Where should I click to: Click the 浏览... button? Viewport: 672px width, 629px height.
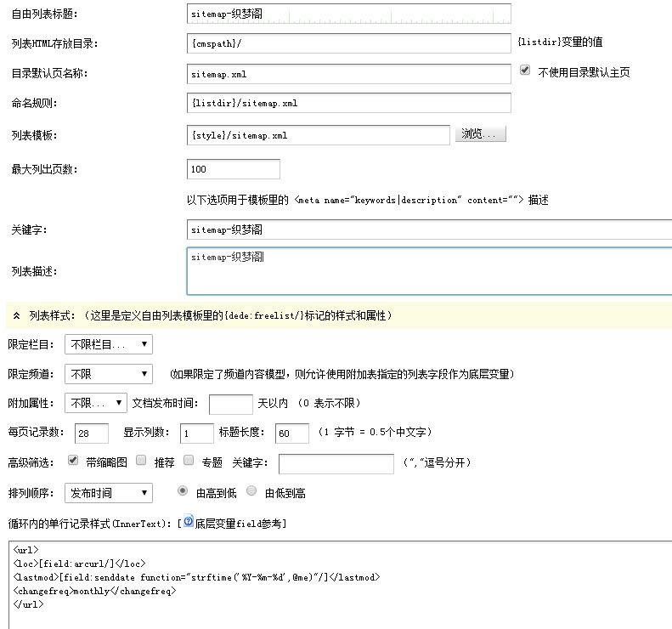coord(481,134)
